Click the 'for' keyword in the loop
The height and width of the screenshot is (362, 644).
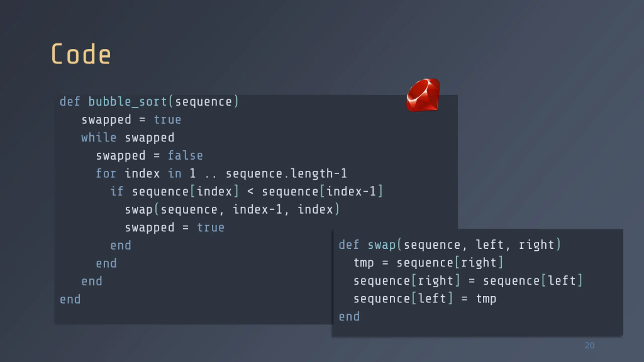pyautogui.click(x=106, y=173)
